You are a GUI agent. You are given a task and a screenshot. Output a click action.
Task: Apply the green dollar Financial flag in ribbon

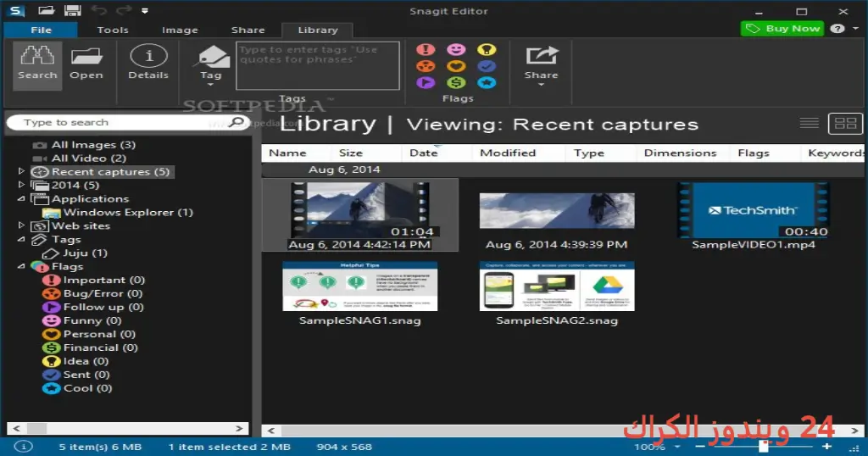pos(456,82)
